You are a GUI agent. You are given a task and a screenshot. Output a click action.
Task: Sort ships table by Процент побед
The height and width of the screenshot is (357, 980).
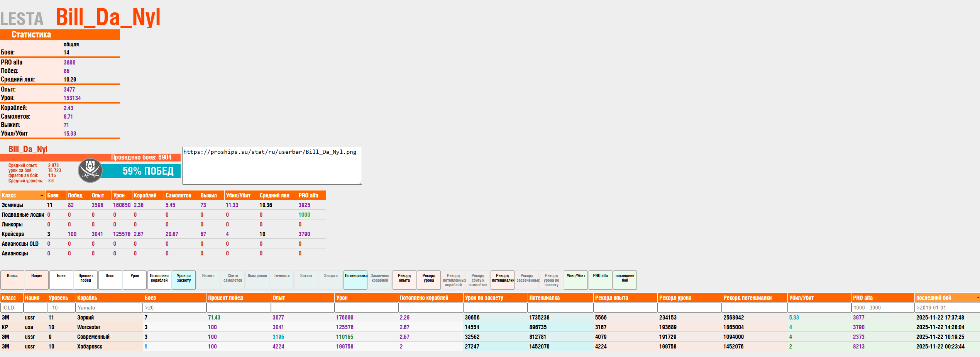point(238,298)
